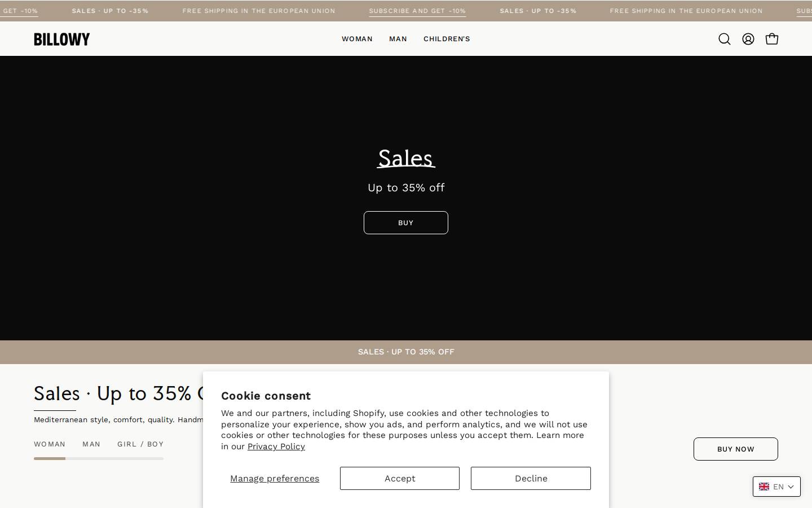This screenshot has height=508, width=812.
Task: Click the 'Cookie consent' heading
Action: (266, 396)
